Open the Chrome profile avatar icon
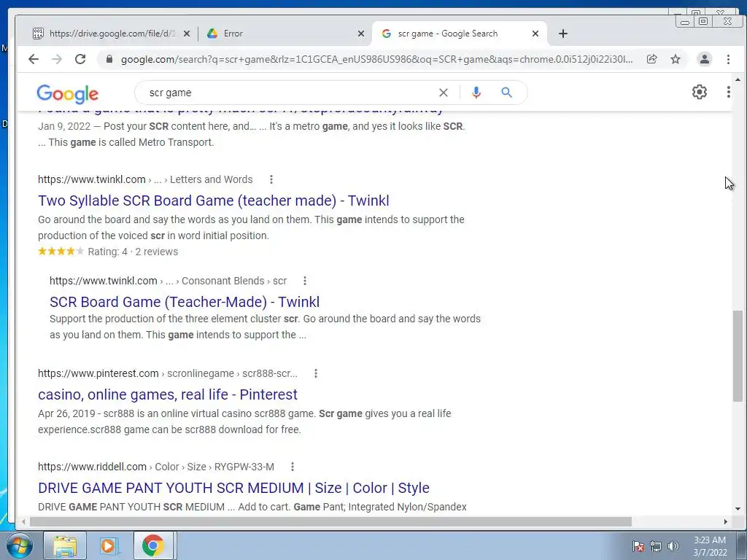The image size is (747, 560). pos(705,59)
